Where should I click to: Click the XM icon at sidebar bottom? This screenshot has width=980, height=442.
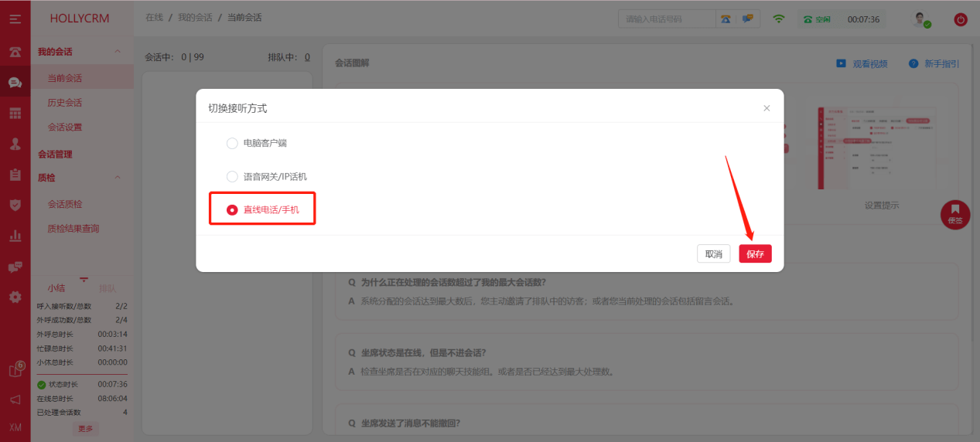pyautogui.click(x=15, y=427)
